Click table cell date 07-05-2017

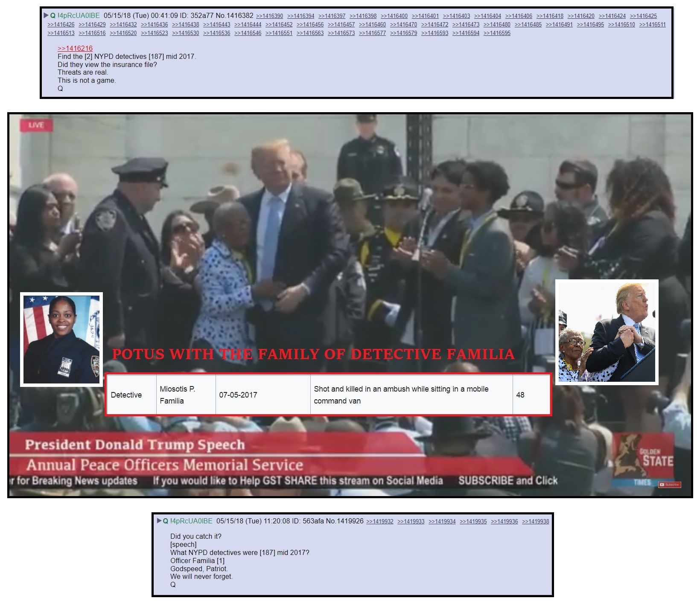[x=263, y=395]
